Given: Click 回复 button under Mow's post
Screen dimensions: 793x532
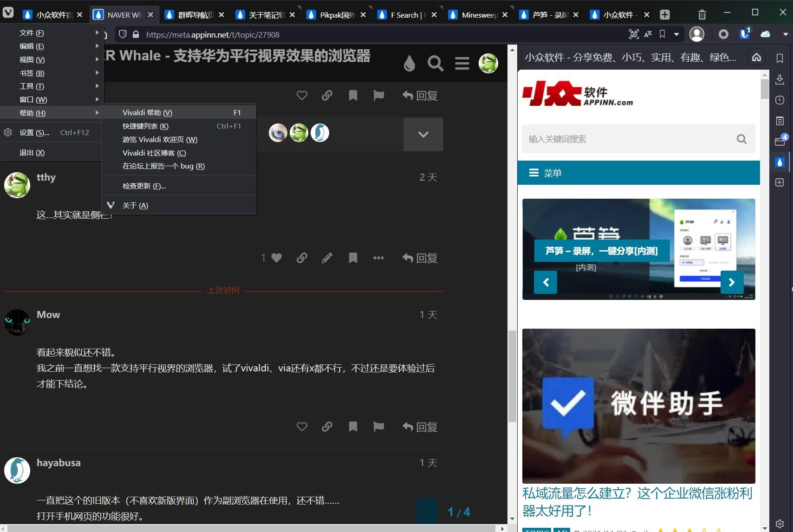Looking at the screenshot, I should (x=420, y=427).
